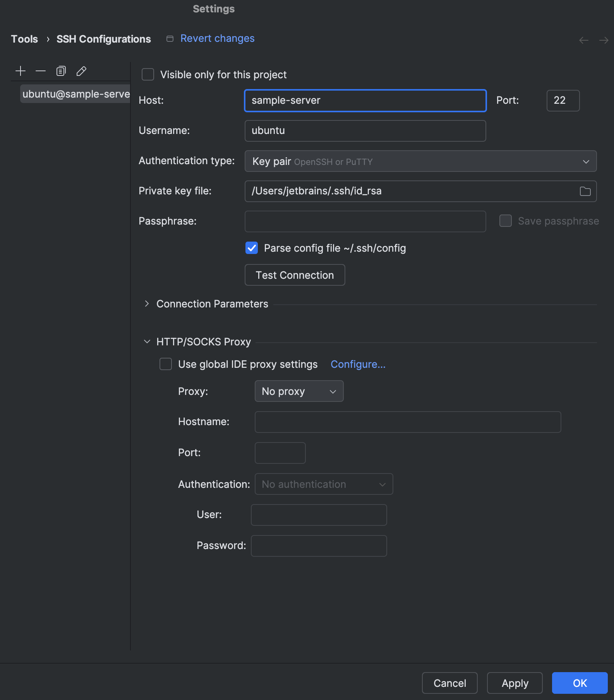This screenshot has width=614, height=700.
Task: Enable Visible only for this project
Action: point(148,74)
